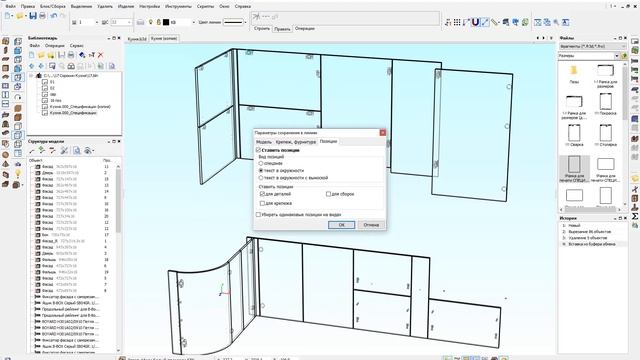This screenshot has height=360, width=640.
Task: Click the Print icon in main toolbar
Action: point(42,16)
